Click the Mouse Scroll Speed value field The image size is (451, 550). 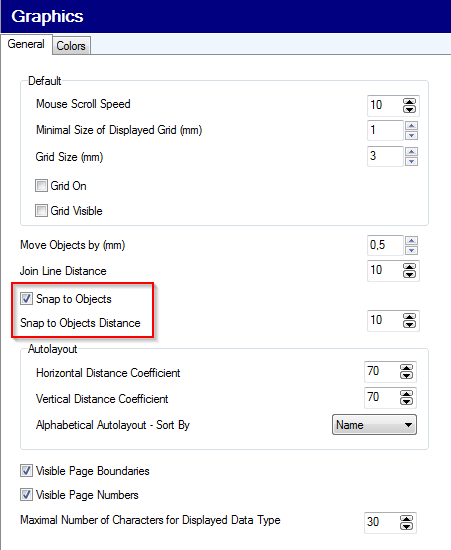point(384,105)
